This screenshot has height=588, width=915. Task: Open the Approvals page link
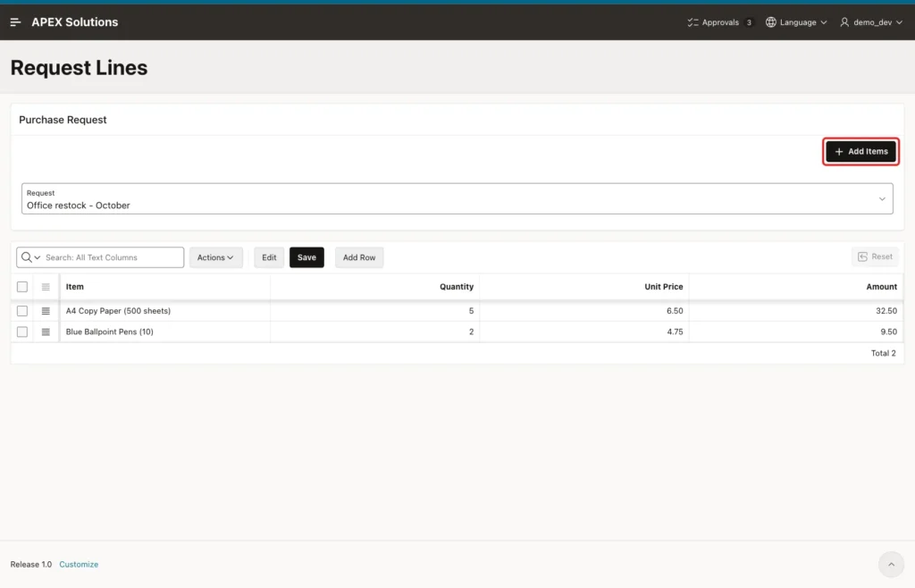tap(720, 22)
